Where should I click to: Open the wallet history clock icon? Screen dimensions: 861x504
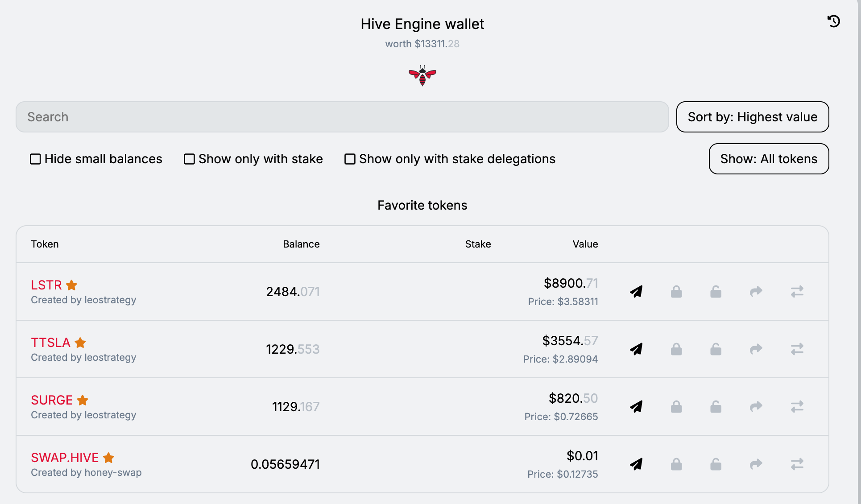tap(833, 21)
